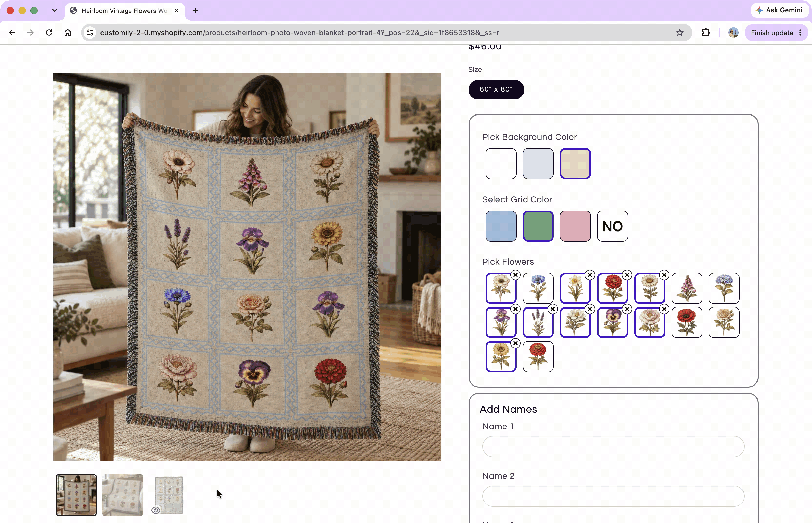The image size is (812, 523).
Task: Select the blue grid color swatch
Action: pos(501,226)
